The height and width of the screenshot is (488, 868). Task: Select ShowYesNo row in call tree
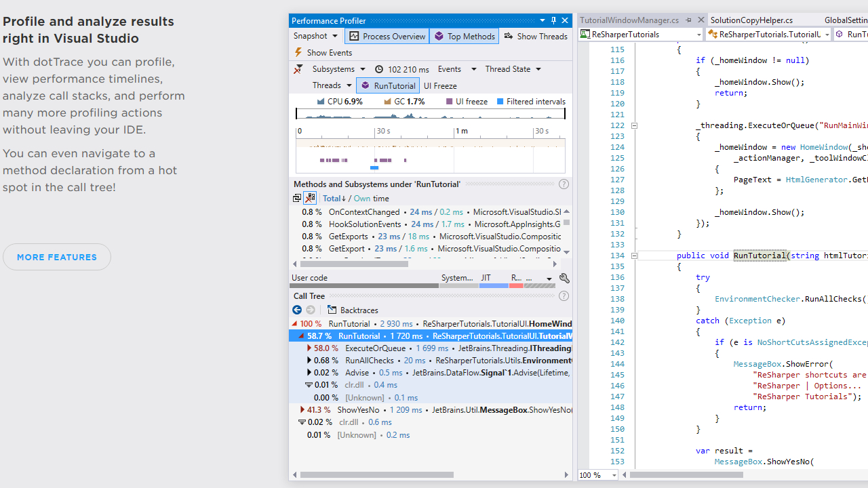tap(359, 410)
